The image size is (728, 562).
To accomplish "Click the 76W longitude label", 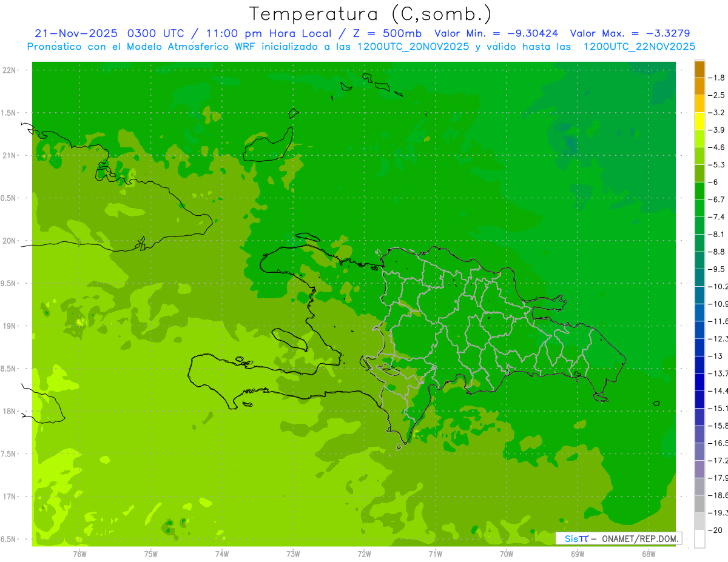I will (x=79, y=554).
